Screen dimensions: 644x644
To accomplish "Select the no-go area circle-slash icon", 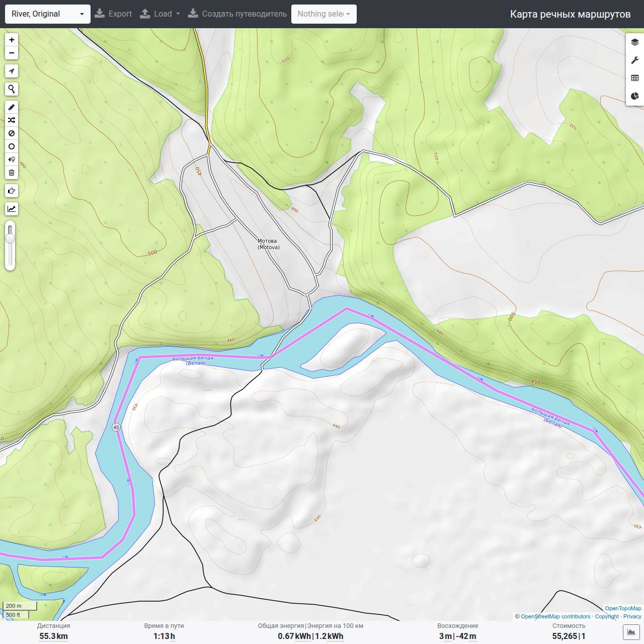I will pyautogui.click(x=12, y=133).
